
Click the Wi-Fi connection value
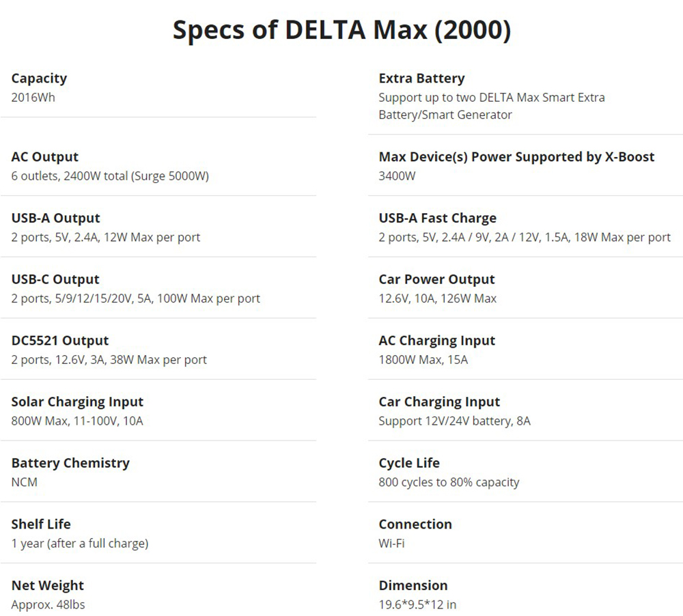point(392,544)
